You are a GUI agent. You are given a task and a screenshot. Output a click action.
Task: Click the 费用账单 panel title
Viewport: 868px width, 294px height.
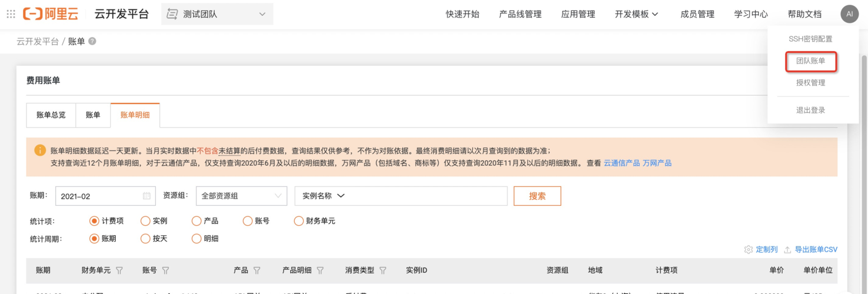pyautogui.click(x=43, y=81)
